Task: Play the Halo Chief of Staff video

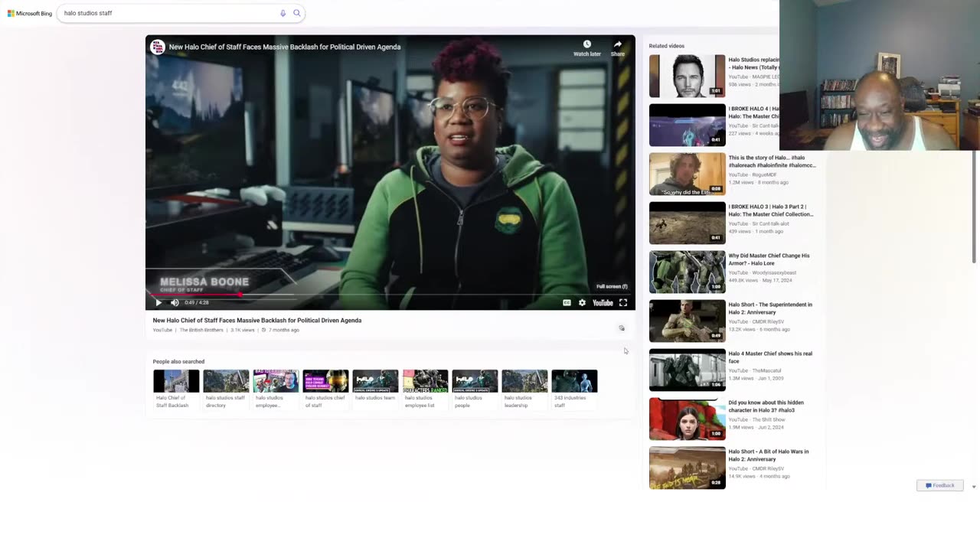Action: pos(158,302)
